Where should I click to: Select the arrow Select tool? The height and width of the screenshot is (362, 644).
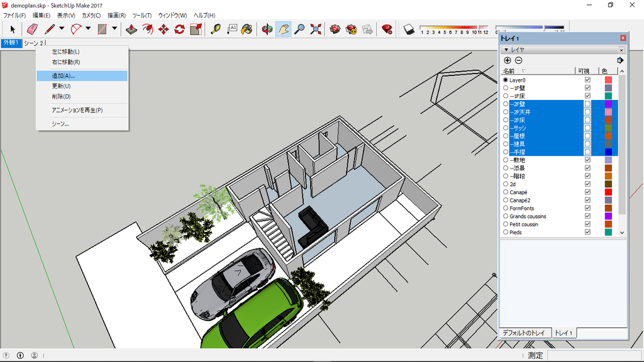click(x=13, y=30)
